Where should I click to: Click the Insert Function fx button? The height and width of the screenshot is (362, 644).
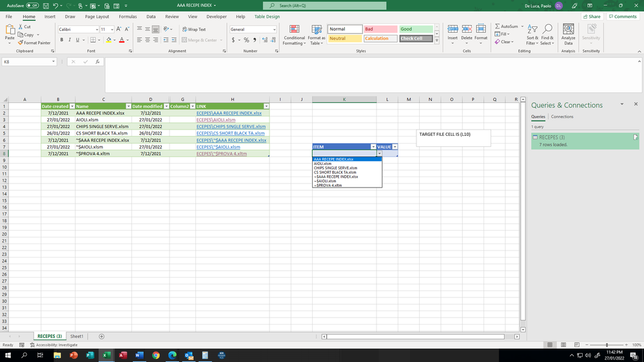(97, 62)
